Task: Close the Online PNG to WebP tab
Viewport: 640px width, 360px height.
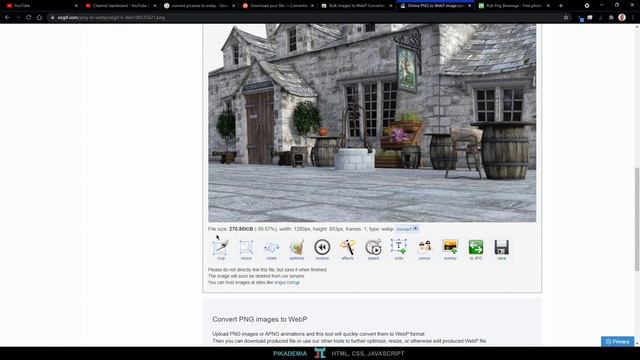Action: (469, 6)
